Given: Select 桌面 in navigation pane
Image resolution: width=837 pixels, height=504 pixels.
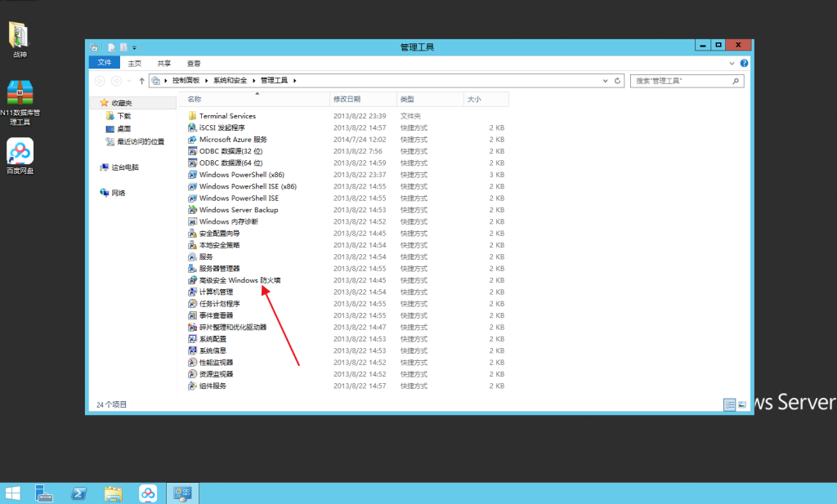Looking at the screenshot, I should pos(124,128).
